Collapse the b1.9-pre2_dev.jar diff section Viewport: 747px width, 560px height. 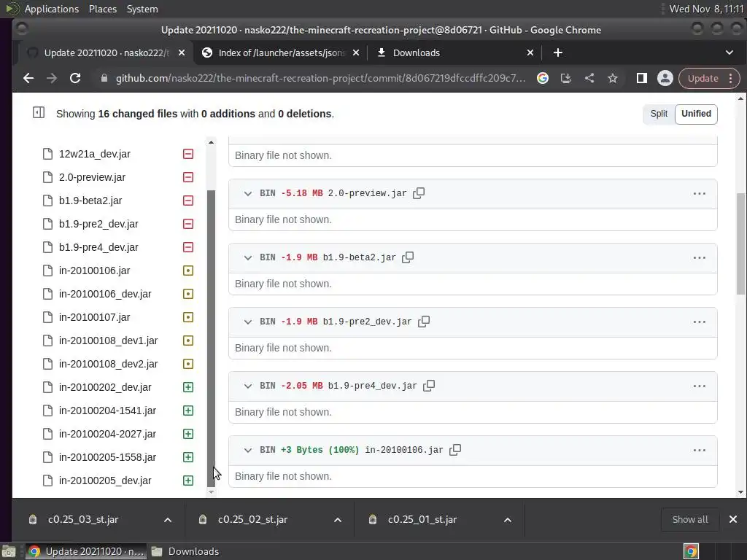(248, 322)
